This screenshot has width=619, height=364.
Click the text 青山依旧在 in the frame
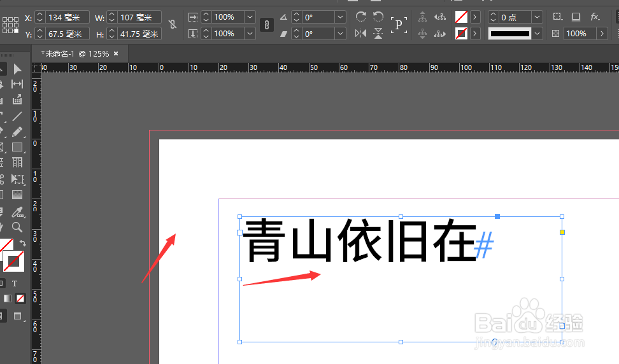[x=359, y=241]
